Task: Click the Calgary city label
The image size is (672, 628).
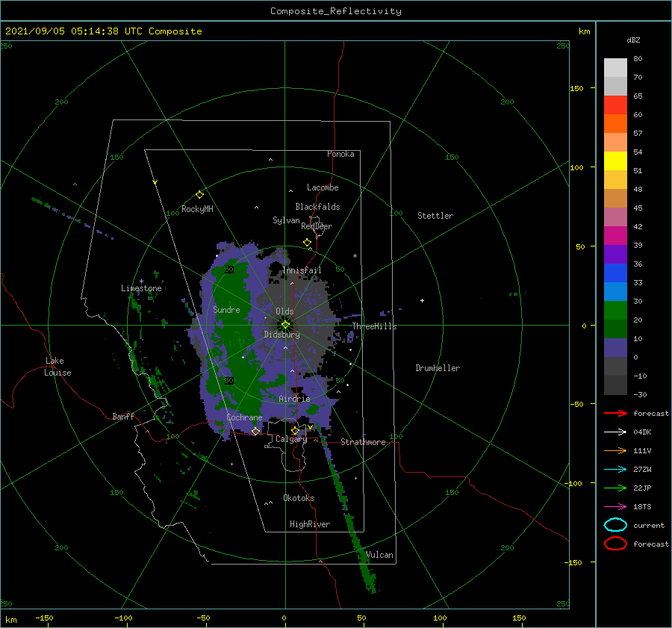Action: [291, 439]
